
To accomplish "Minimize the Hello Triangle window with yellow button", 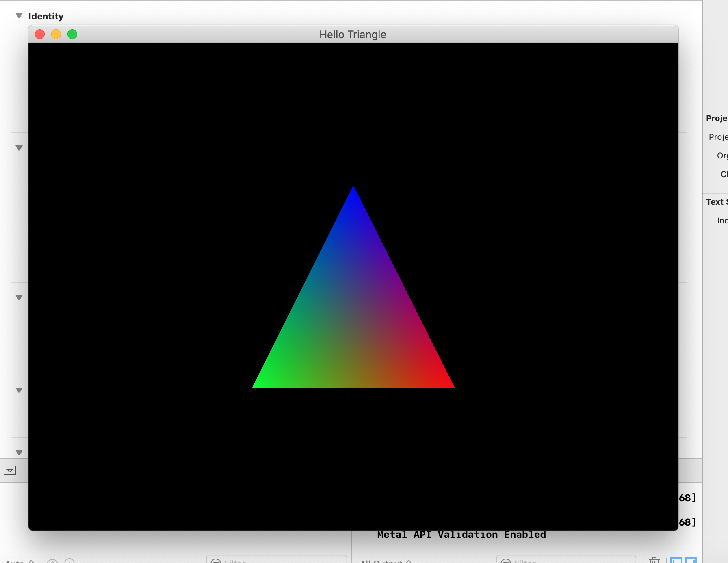I will 56,34.
